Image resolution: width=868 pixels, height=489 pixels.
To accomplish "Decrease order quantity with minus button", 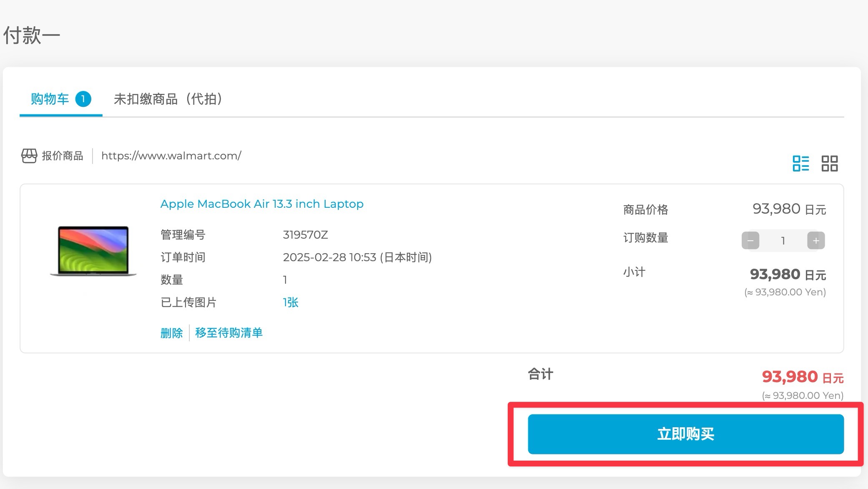I will pyautogui.click(x=750, y=240).
